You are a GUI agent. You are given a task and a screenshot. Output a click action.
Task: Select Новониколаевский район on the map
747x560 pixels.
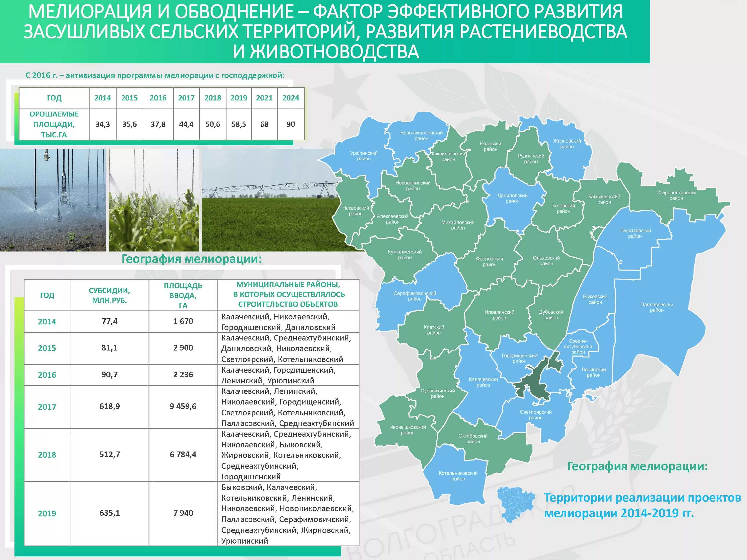coord(422,135)
